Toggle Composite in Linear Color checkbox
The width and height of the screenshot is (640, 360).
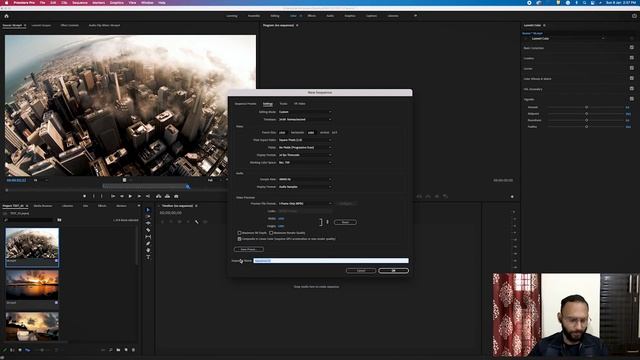(x=240, y=239)
